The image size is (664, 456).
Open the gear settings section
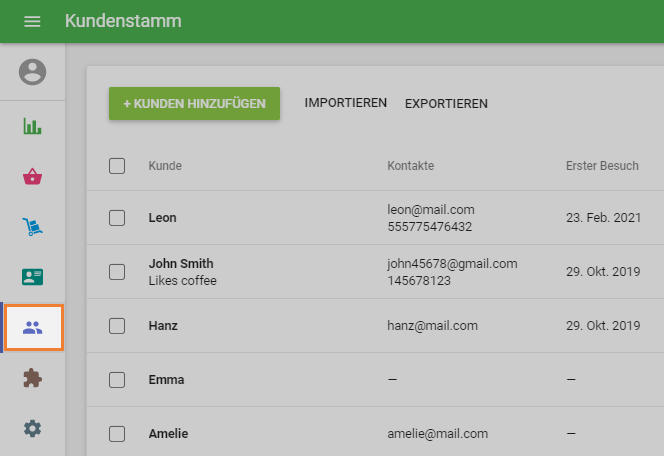pyautogui.click(x=33, y=429)
